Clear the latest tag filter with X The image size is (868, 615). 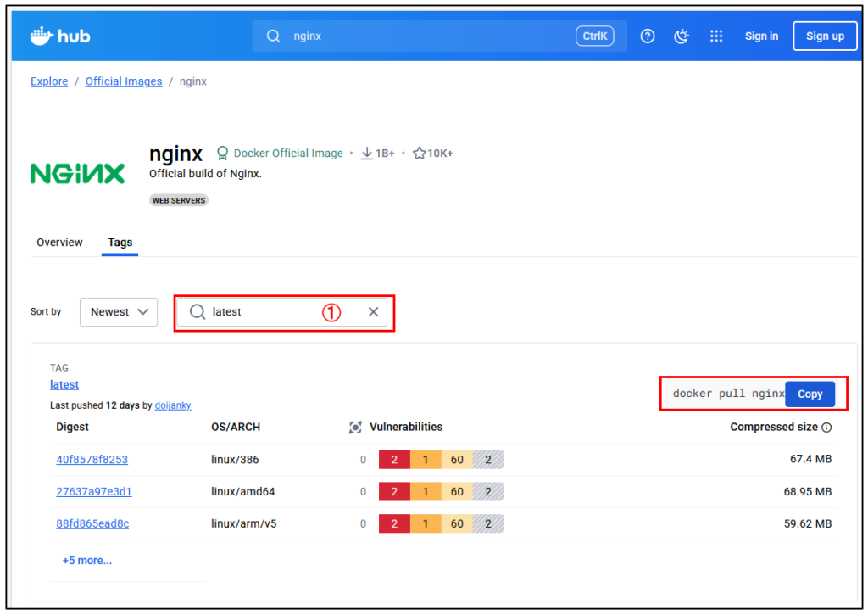click(373, 312)
